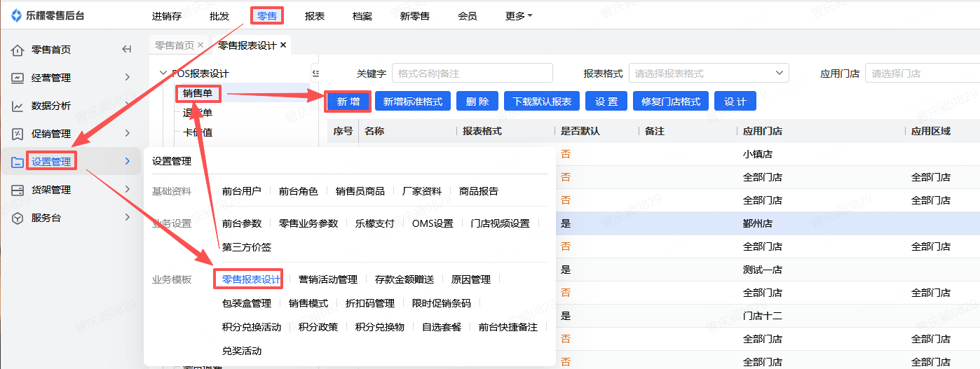Open 厂家资料 in the settings popup
Image resolution: width=980 pixels, height=369 pixels.
pyautogui.click(x=422, y=191)
